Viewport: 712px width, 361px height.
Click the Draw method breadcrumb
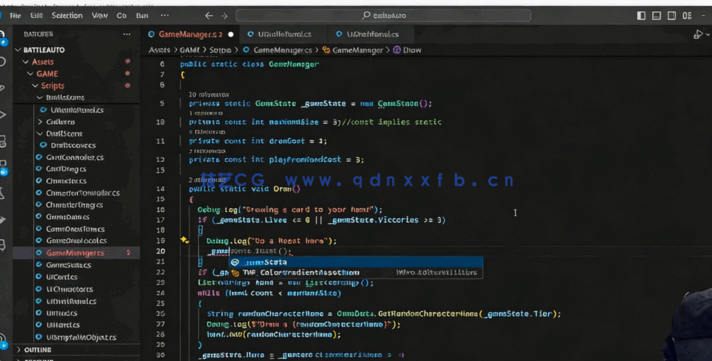pos(412,50)
